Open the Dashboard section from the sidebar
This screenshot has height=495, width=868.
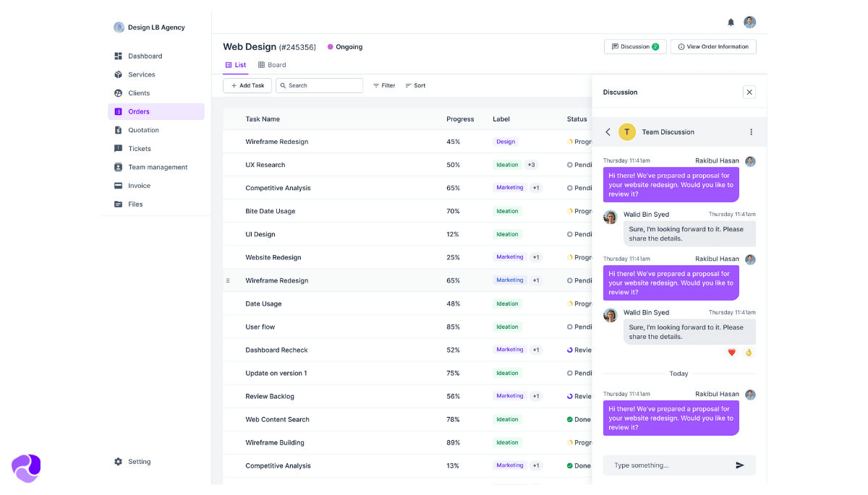coord(145,56)
